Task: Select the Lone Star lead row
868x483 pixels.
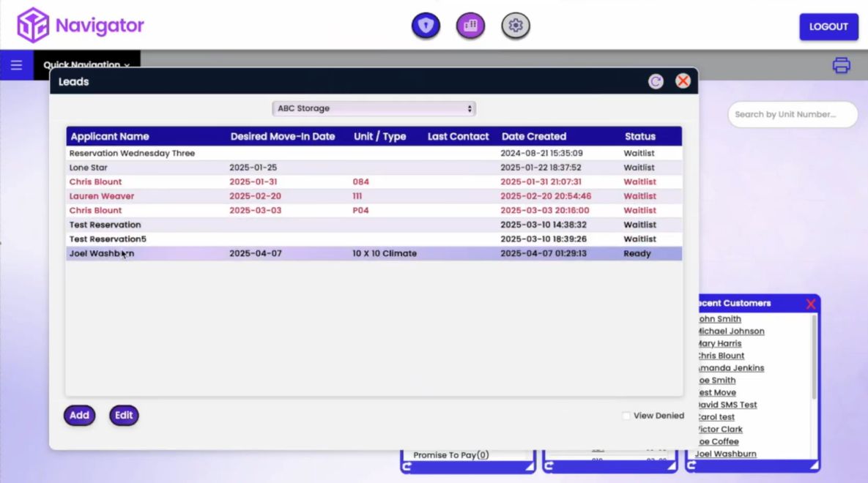Action: coord(374,168)
